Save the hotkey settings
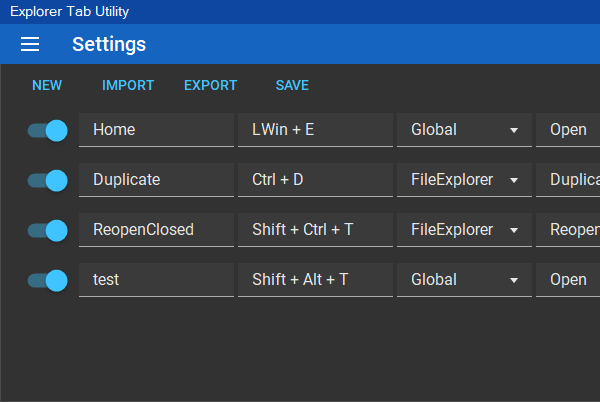 click(x=292, y=85)
